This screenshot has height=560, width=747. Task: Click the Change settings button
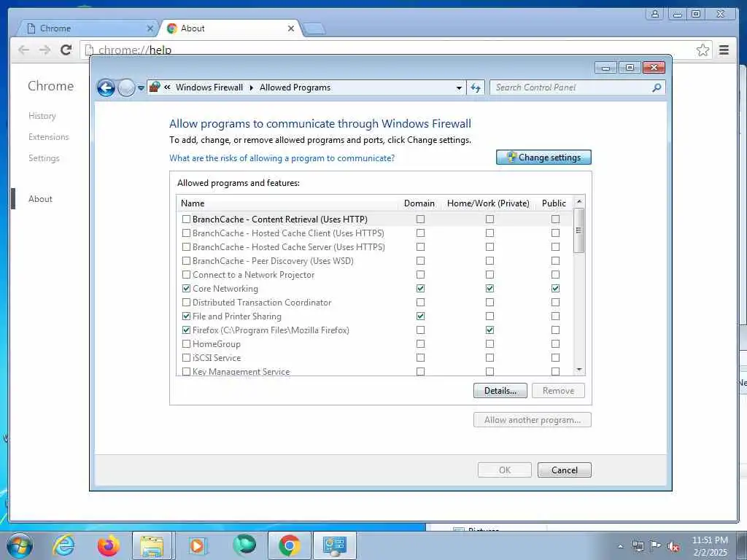[x=543, y=157]
